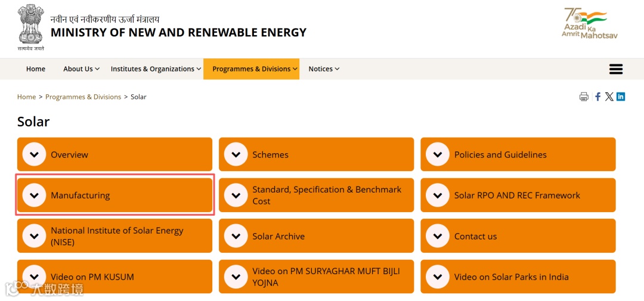Expand the Overview section chevron
644x301 pixels.
pos(34,154)
